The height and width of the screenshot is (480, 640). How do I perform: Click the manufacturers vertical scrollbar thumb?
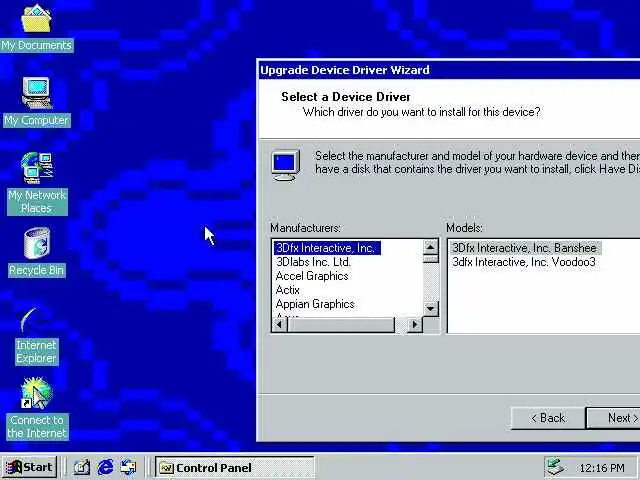pos(431,259)
